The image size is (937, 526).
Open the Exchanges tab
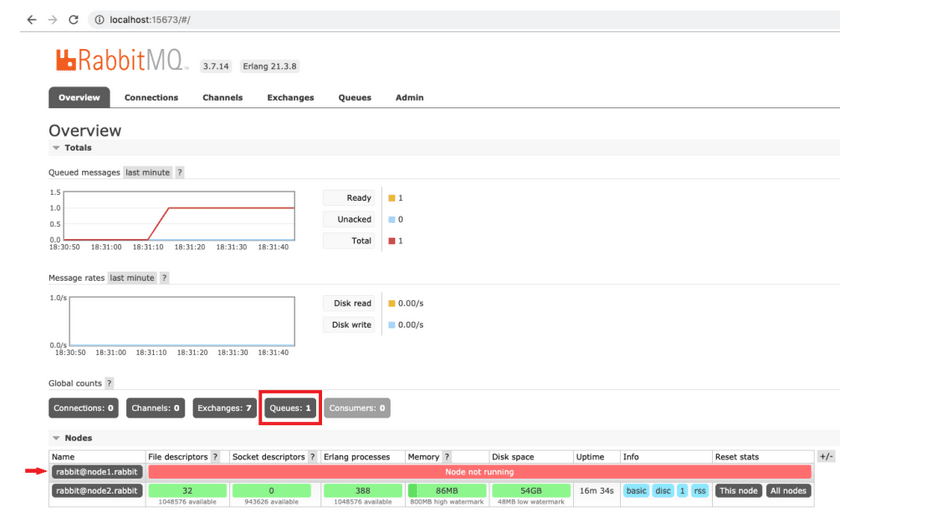(x=290, y=97)
